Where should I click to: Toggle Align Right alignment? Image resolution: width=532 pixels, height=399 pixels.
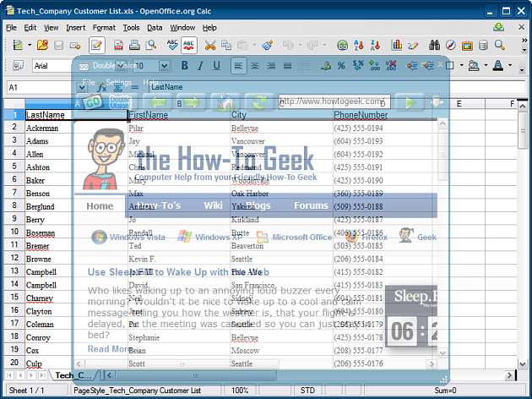(271, 66)
